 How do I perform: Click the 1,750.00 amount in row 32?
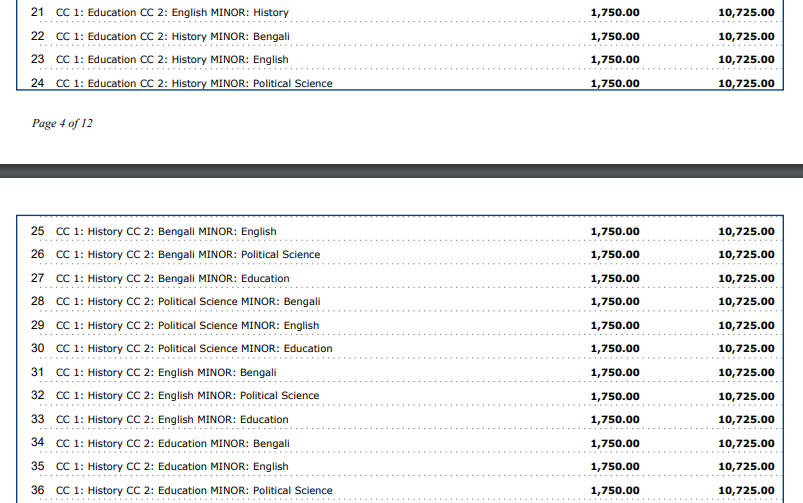pos(615,396)
